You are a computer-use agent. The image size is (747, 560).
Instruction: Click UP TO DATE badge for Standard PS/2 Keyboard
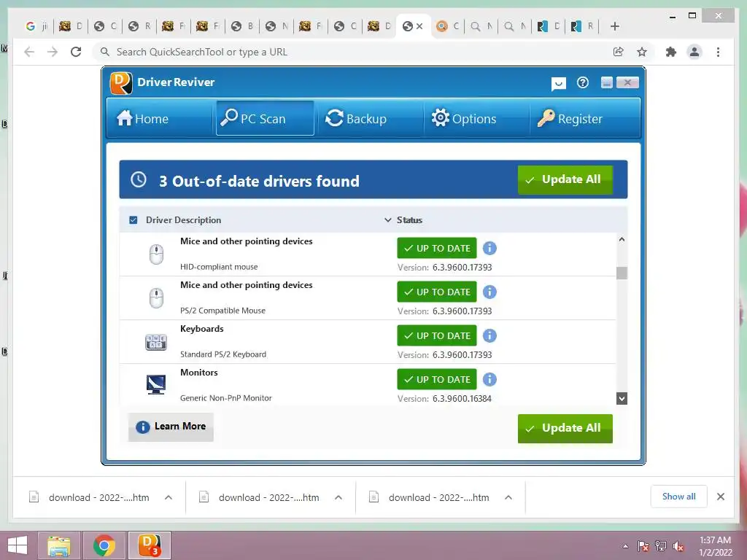[x=437, y=335]
